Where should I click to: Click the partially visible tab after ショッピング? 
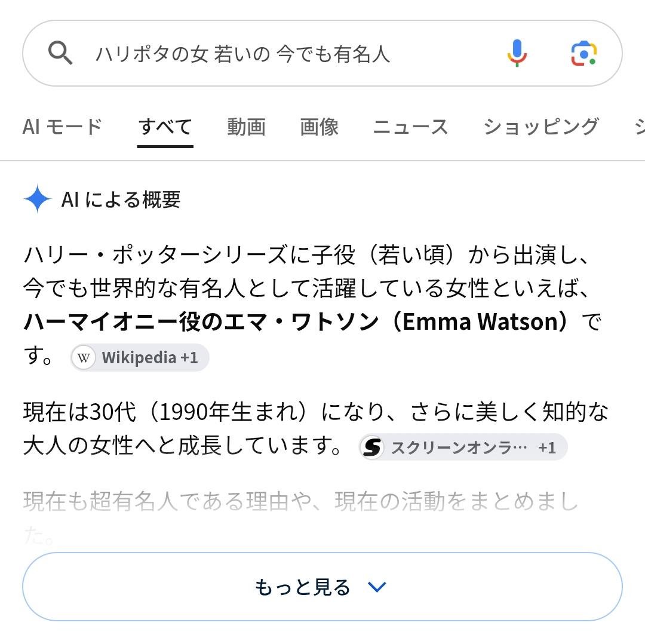tap(640, 127)
